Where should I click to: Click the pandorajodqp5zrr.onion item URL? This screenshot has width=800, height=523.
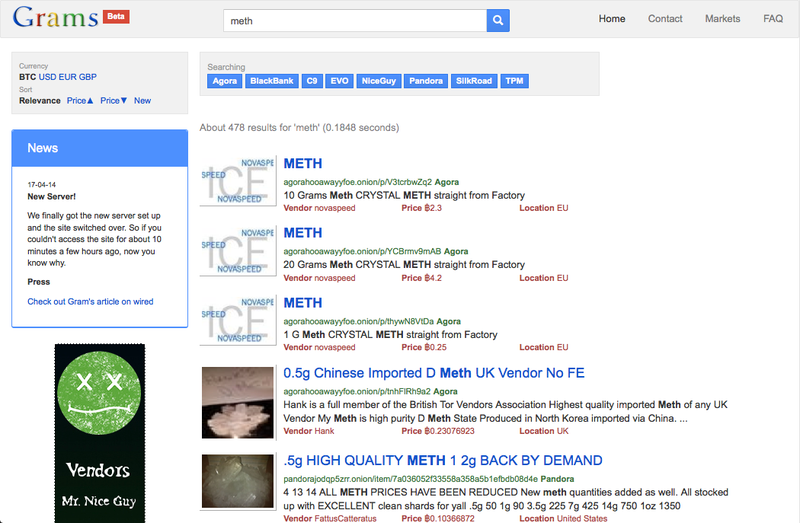click(411, 479)
